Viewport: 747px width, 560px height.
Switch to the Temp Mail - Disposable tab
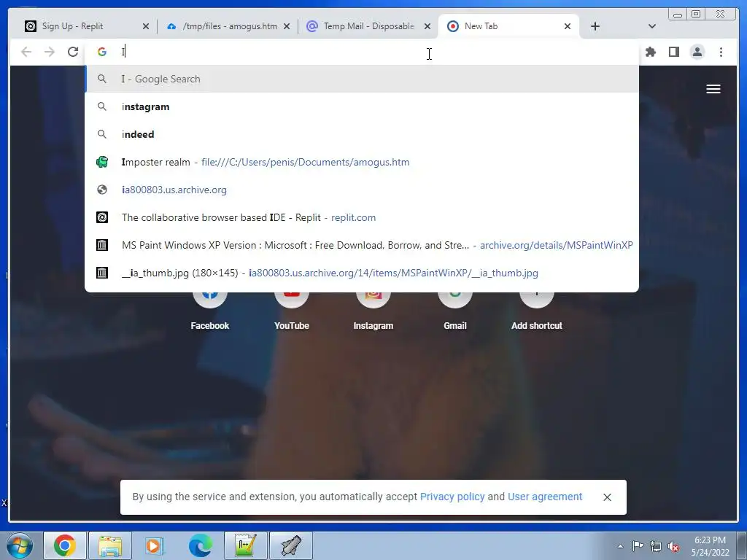click(368, 26)
